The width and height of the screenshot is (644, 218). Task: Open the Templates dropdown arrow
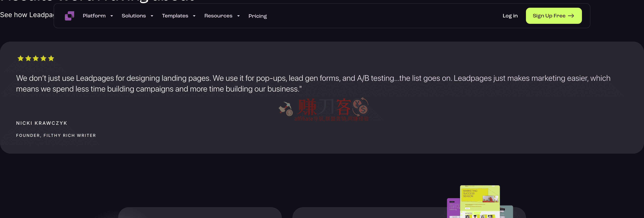pyautogui.click(x=194, y=16)
